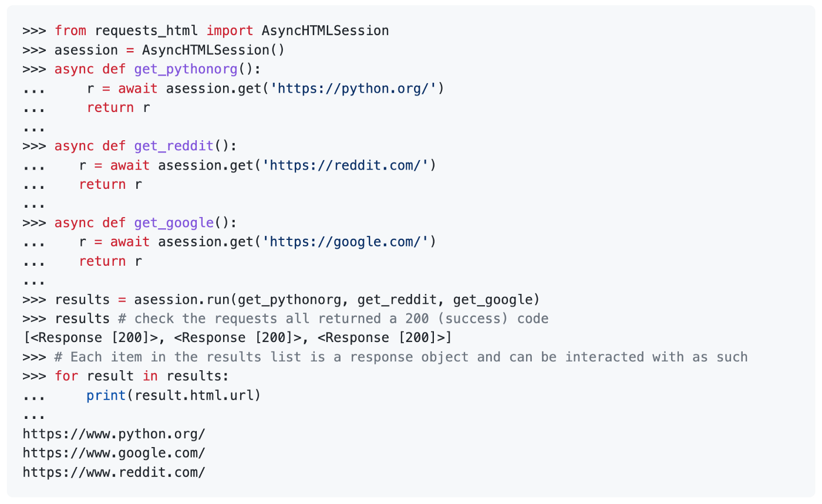Click the 'for' keyword of the loop
822x504 pixels.
click(x=66, y=376)
